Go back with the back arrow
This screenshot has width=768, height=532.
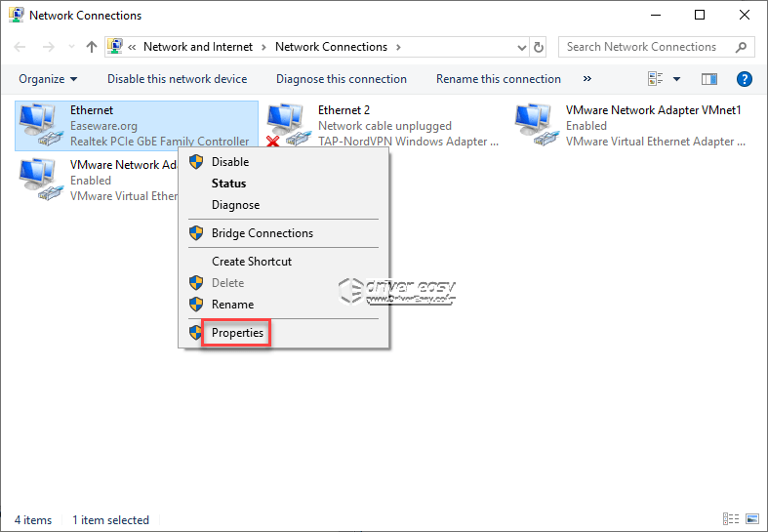tap(20, 47)
